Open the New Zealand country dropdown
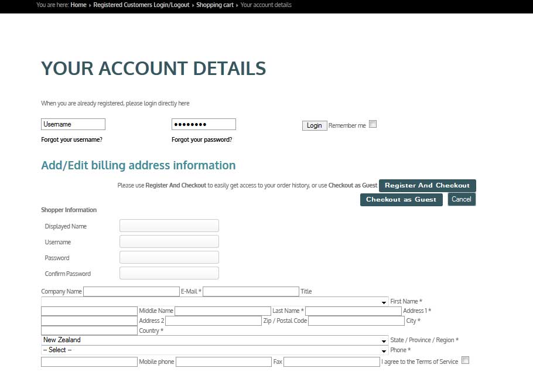 215,340
